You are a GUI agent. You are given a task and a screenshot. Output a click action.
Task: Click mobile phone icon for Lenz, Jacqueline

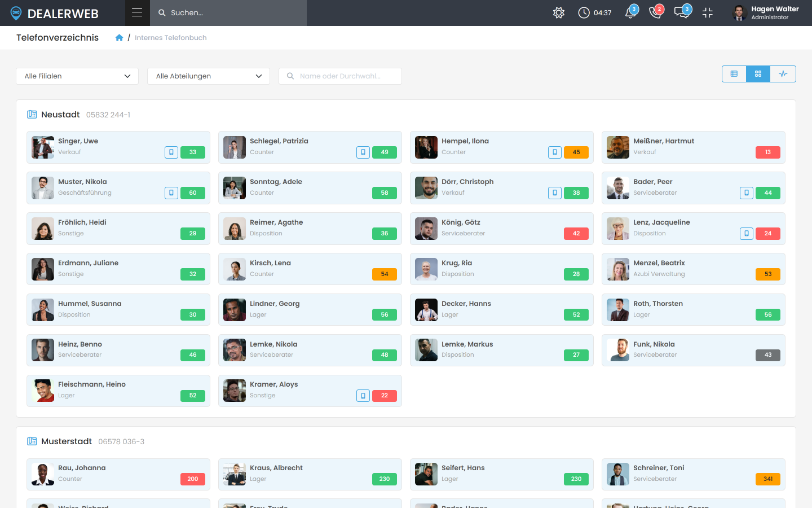[x=747, y=234]
